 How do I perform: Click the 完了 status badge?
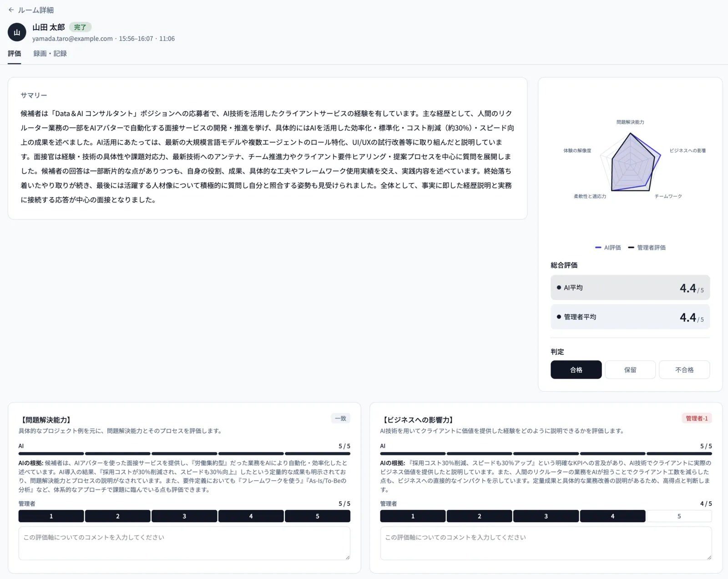(x=80, y=27)
